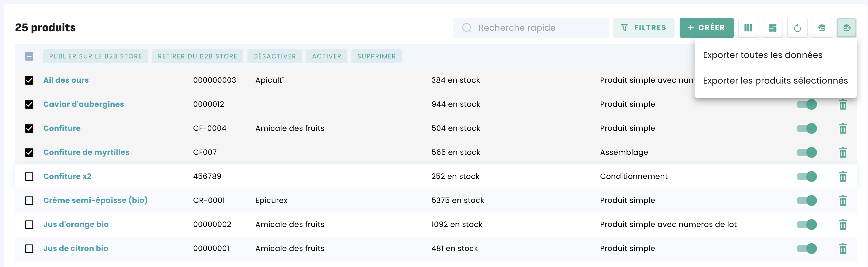Click the export data database icon

pos(846,28)
